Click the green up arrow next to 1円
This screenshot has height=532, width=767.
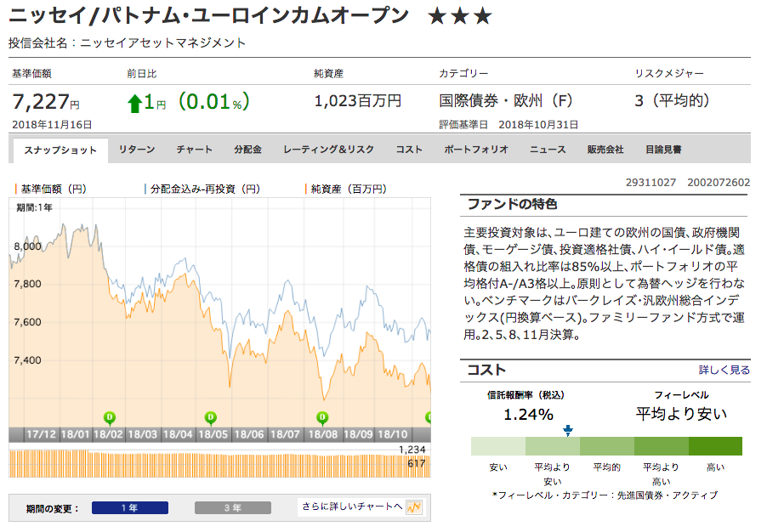(134, 104)
